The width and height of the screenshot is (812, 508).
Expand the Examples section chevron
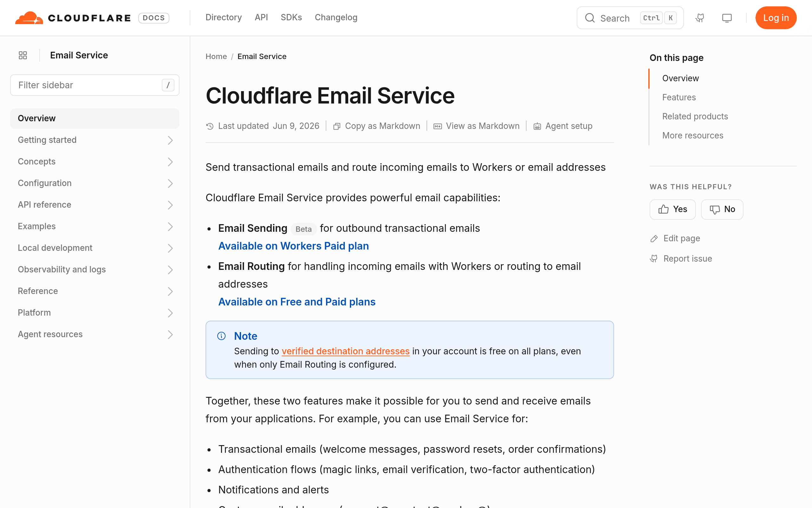(170, 227)
